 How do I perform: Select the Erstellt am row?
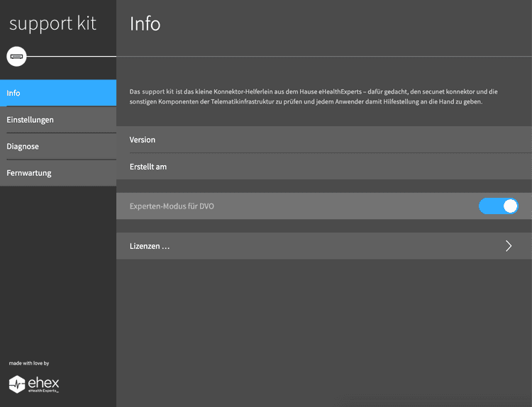tap(324, 167)
